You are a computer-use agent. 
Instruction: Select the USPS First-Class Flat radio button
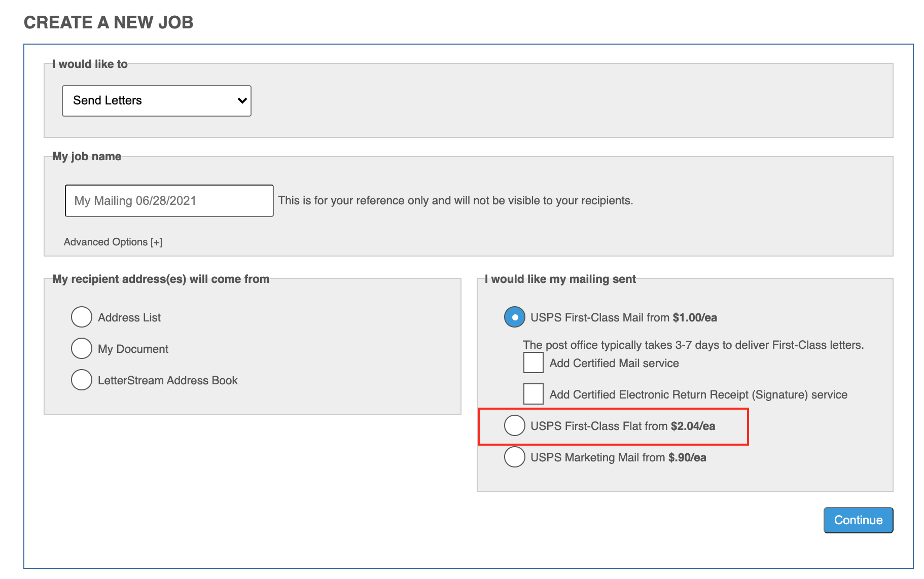(x=514, y=425)
